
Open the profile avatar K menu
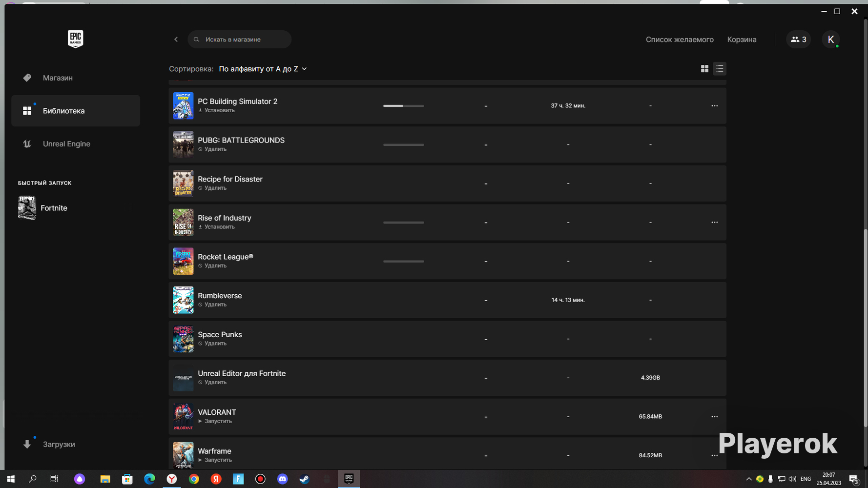coord(830,40)
